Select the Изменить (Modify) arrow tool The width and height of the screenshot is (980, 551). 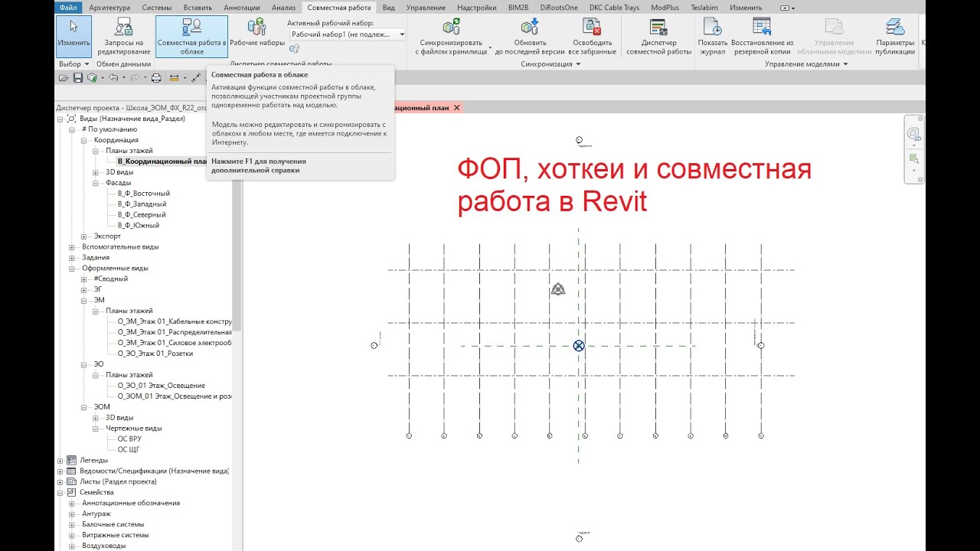click(x=74, y=36)
